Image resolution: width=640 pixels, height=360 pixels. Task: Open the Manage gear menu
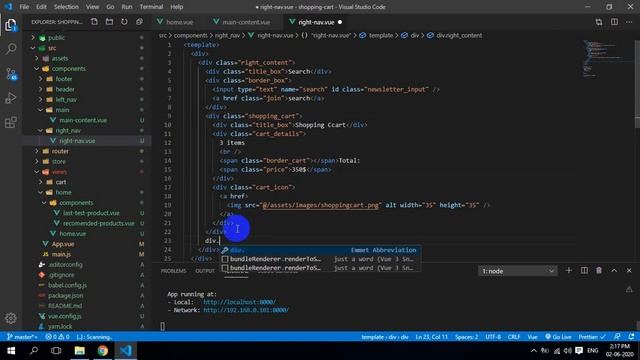coord(11,318)
